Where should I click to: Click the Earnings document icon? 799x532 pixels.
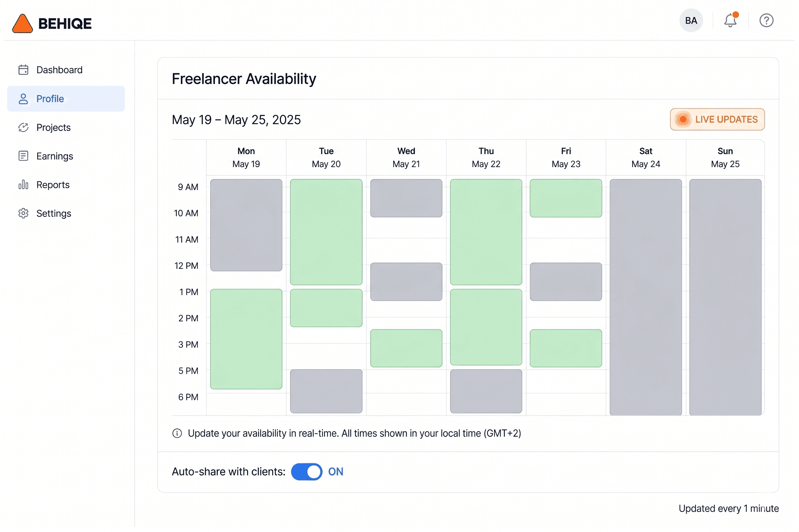click(23, 156)
